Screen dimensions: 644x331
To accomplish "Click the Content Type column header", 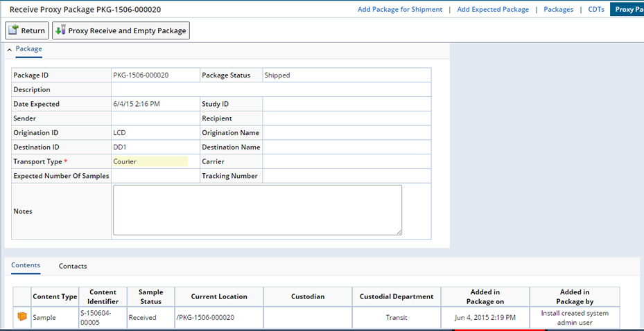I will coord(55,296).
